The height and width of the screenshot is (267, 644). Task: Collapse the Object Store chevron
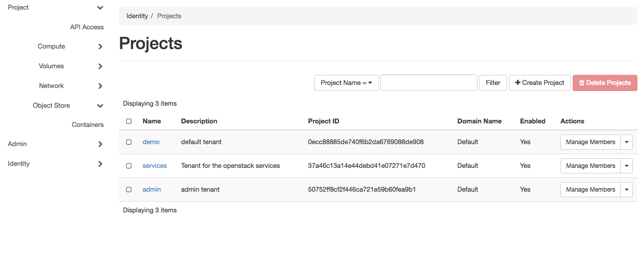tap(100, 106)
